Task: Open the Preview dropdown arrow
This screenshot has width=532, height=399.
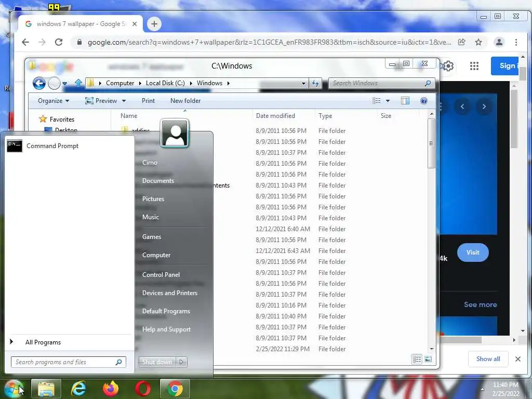Action: (x=124, y=101)
